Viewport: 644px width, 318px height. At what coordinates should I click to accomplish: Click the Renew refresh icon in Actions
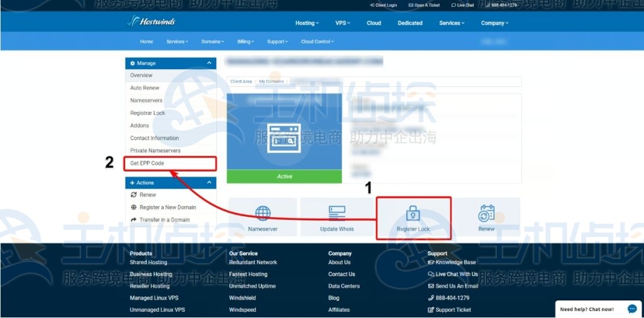click(133, 195)
